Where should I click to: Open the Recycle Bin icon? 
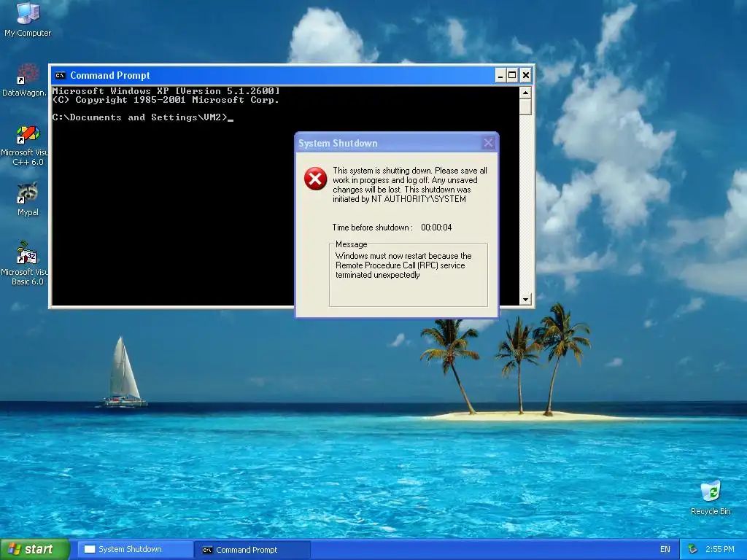click(x=711, y=498)
